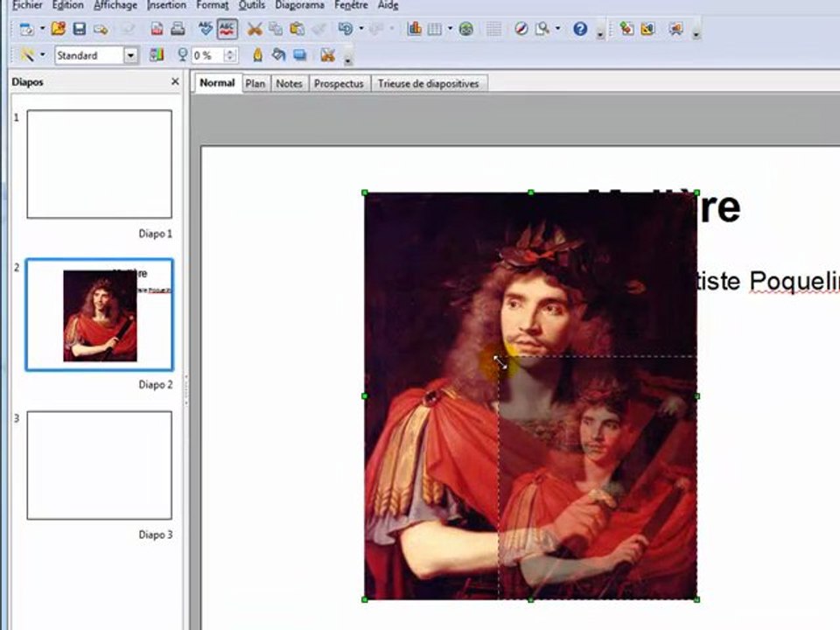The image size is (840, 630).
Task: Open the Insertion menu
Action: (x=166, y=5)
